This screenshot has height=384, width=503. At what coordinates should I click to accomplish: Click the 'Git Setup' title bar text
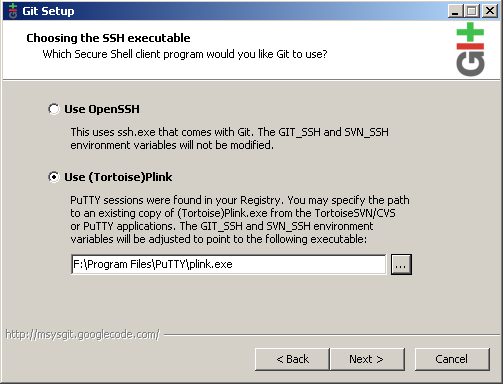[x=48, y=11]
